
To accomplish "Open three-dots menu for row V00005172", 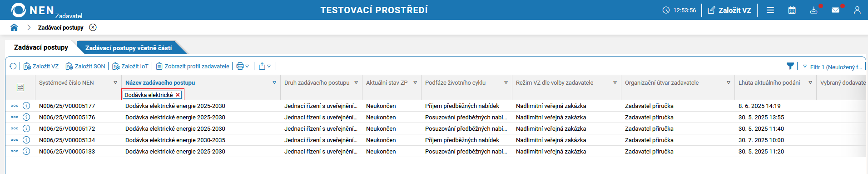I will coord(15,128).
